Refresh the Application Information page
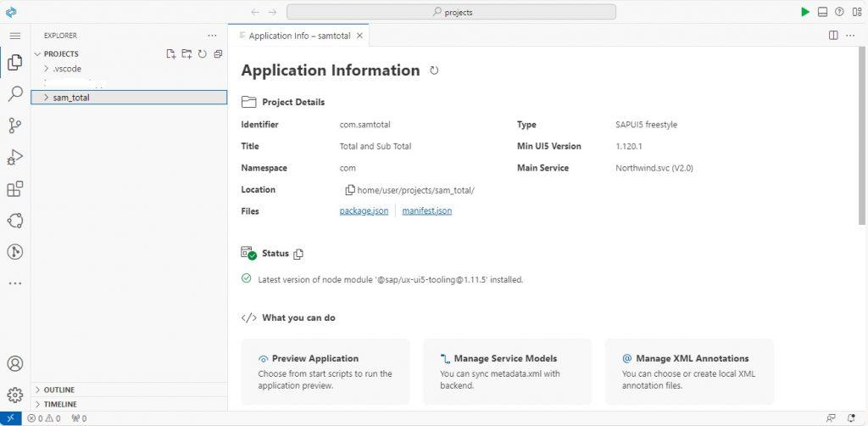 click(x=434, y=70)
